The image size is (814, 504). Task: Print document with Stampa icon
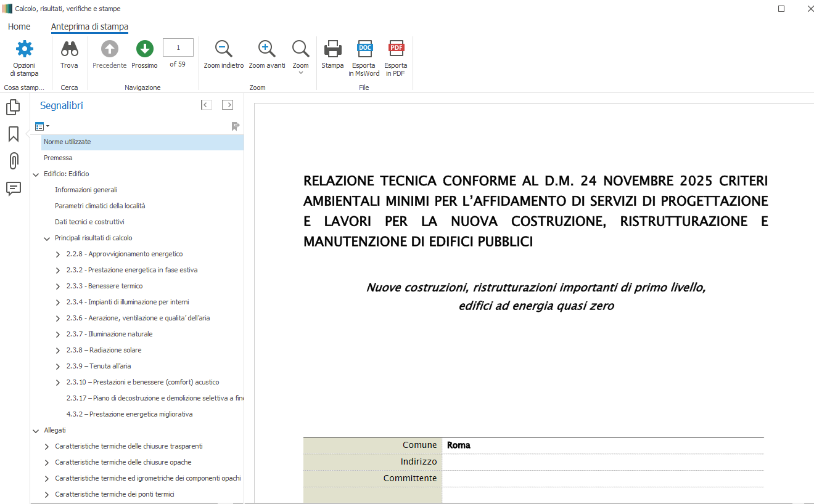point(332,49)
